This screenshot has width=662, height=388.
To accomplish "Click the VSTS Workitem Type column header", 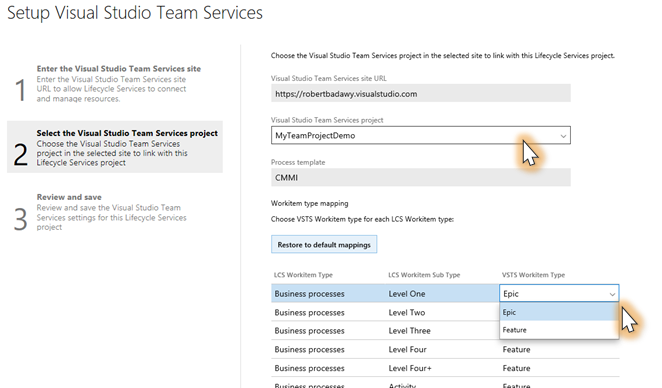I will pyautogui.click(x=533, y=275).
